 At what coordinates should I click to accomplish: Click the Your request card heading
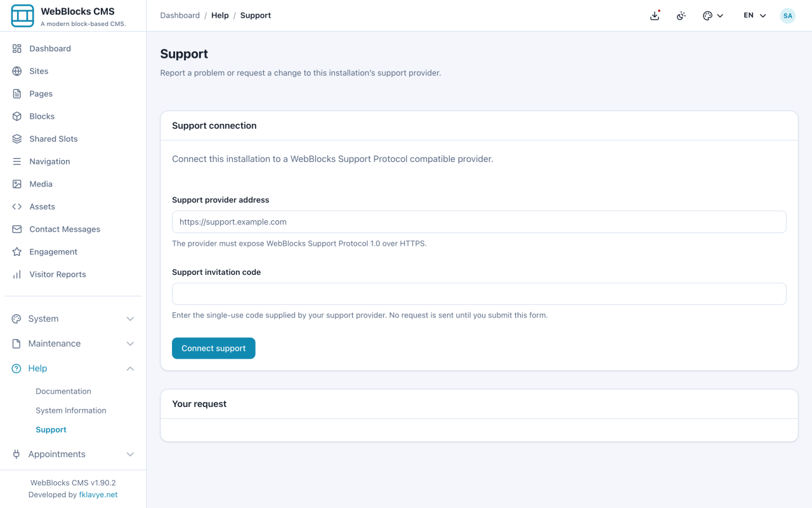pyautogui.click(x=199, y=404)
